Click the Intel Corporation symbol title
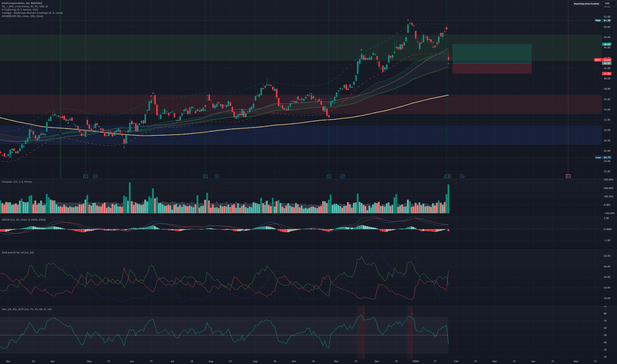 pyautogui.click(x=22, y=3)
